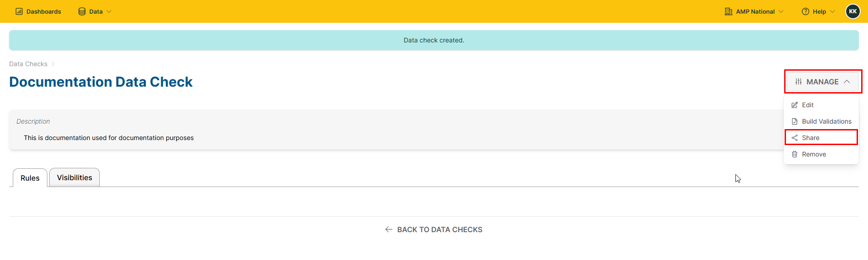Select Share from the Manage menu
868x260 pixels.
(x=821, y=138)
